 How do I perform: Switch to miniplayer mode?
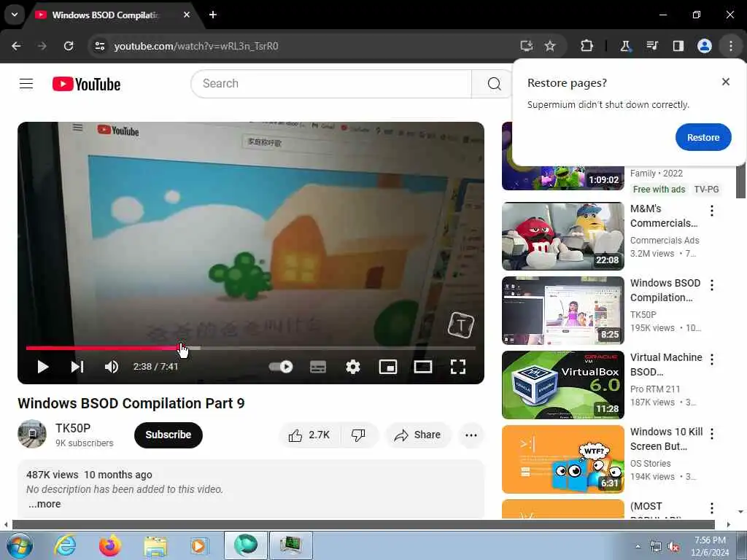[x=388, y=367]
